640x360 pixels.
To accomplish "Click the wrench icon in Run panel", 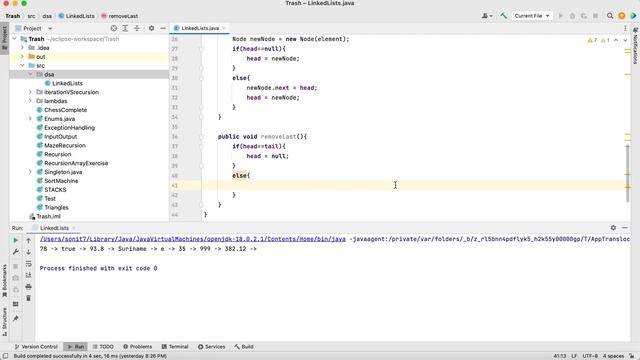I will (16, 252).
